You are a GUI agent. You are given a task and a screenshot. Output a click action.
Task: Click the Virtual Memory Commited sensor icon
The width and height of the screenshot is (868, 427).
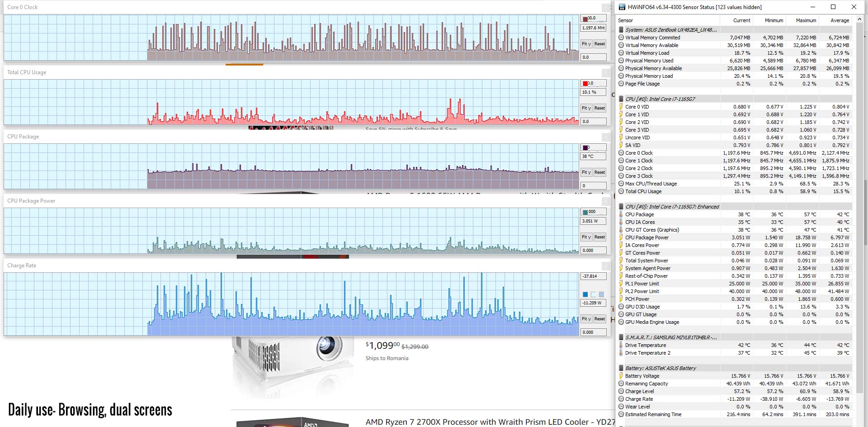pyautogui.click(x=621, y=38)
